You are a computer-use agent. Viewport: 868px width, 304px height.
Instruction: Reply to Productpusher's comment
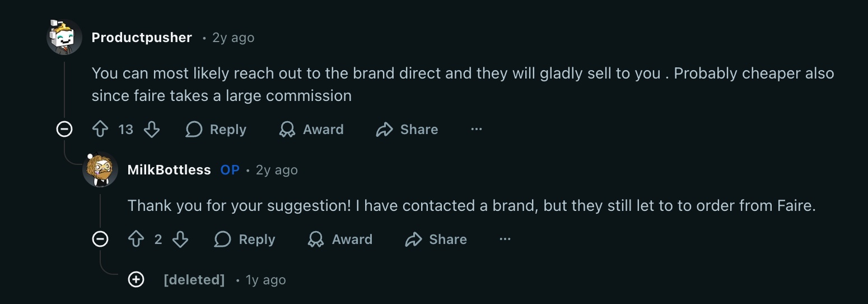(216, 130)
